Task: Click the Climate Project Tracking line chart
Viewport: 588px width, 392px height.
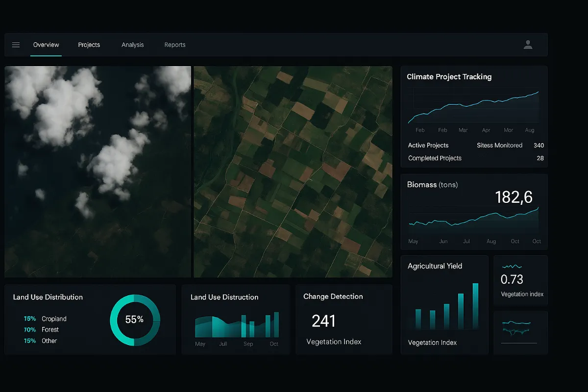Action: tap(473, 108)
